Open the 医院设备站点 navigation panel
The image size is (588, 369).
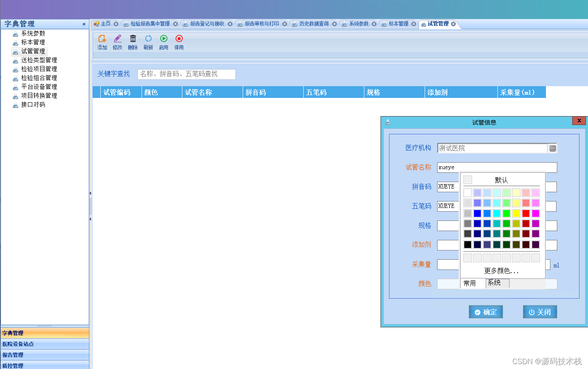click(x=45, y=344)
